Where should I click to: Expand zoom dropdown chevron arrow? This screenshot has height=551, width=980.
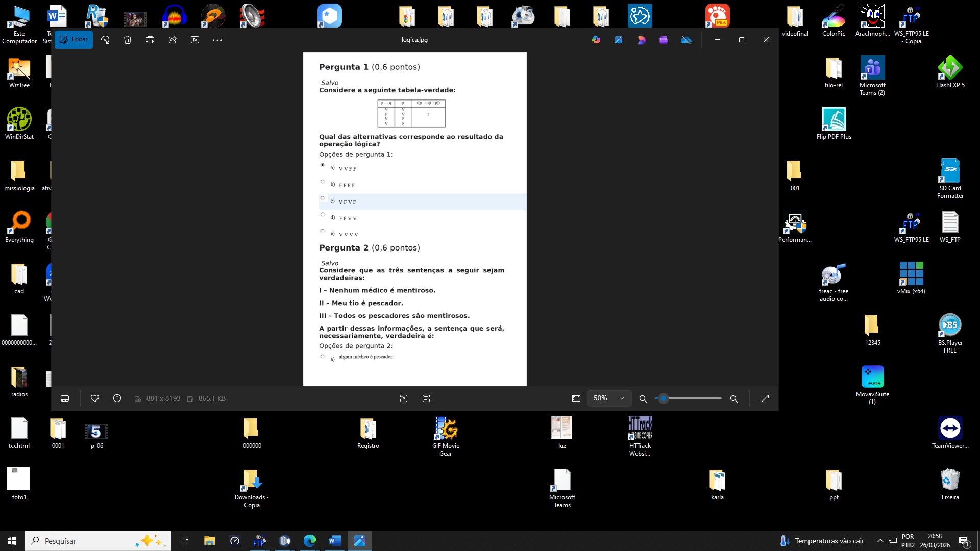coord(622,398)
